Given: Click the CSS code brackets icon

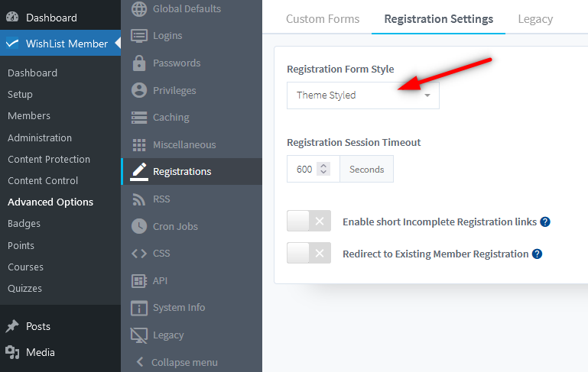Looking at the screenshot, I should [x=138, y=254].
